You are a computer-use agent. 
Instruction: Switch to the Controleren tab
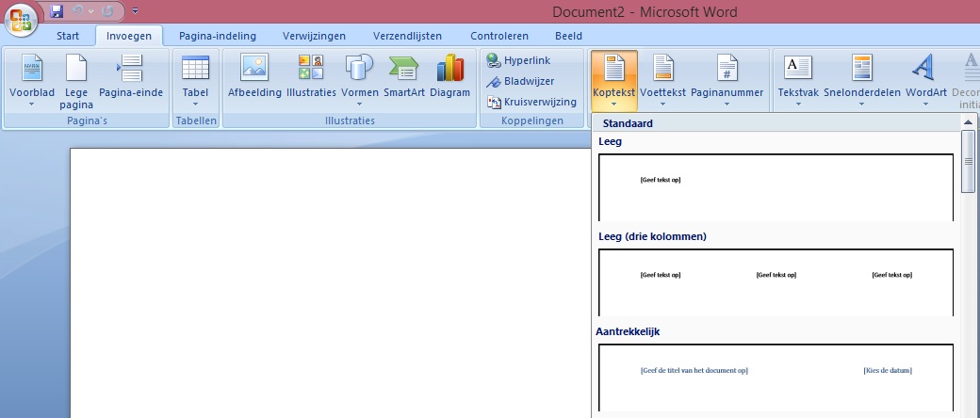[x=499, y=36]
